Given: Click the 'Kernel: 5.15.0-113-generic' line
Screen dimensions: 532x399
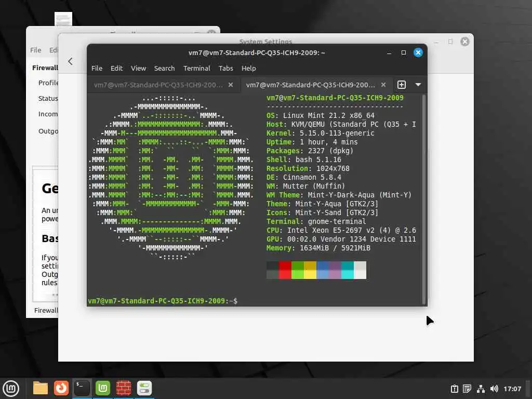Looking at the screenshot, I should coord(320,134).
